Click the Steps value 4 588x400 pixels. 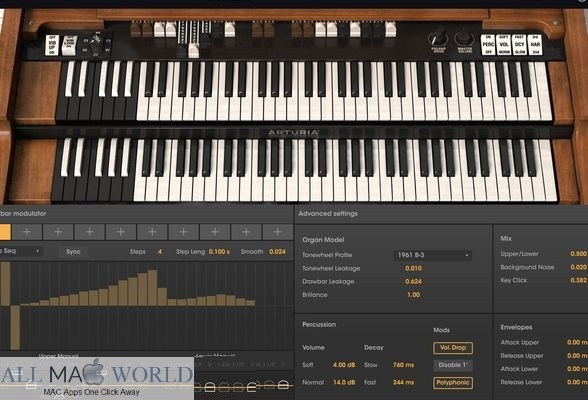(x=160, y=252)
